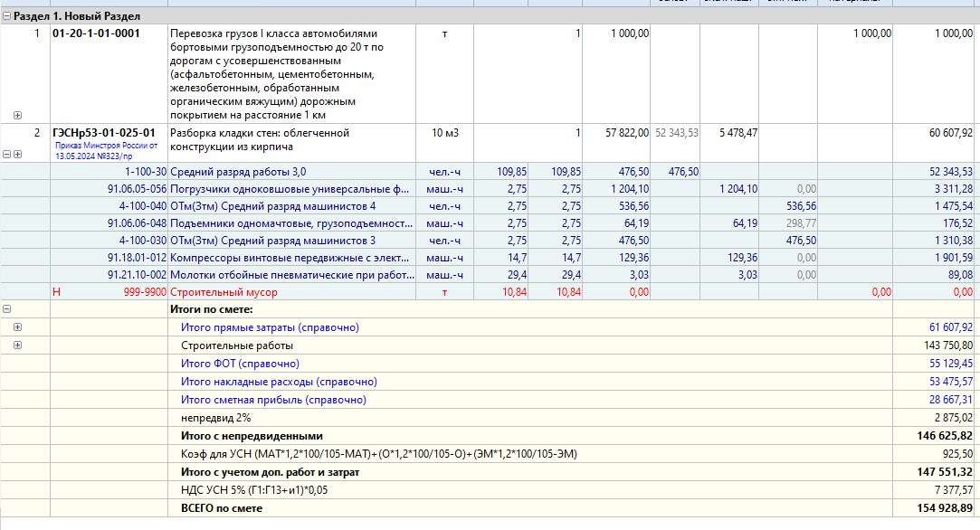Collapse the "Раздел 1. Новый Раздел" section
Viewport: 980px width, 530px height.
(x=7, y=16)
